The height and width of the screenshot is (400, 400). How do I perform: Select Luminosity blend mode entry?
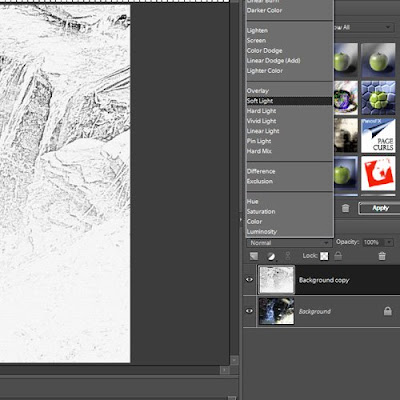[x=262, y=232]
